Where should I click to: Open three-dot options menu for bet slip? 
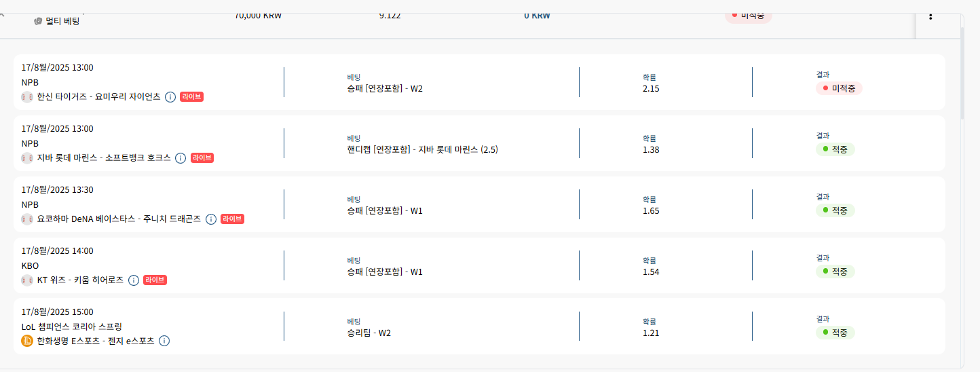930,16
